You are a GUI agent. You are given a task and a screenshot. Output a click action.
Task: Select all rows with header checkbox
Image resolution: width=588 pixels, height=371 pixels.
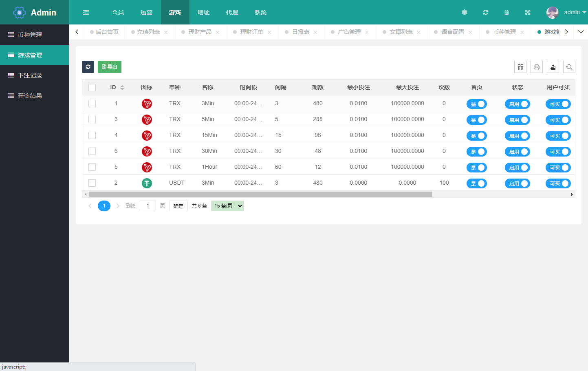(x=92, y=88)
